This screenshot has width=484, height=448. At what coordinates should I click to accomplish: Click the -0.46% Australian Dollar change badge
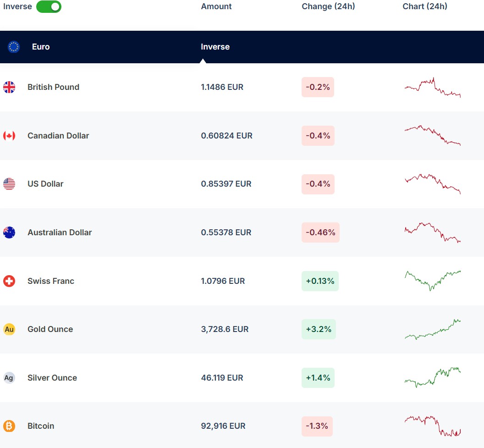[x=320, y=232]
